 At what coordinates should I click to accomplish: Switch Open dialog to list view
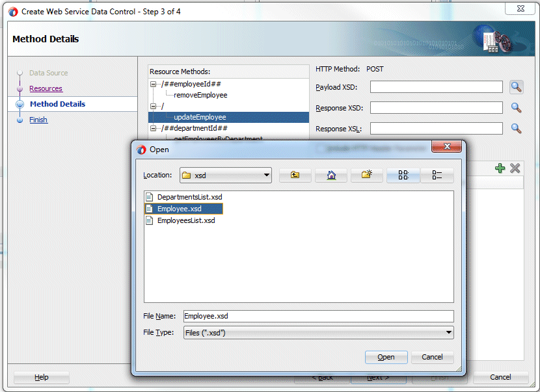[x=403, y=175]
